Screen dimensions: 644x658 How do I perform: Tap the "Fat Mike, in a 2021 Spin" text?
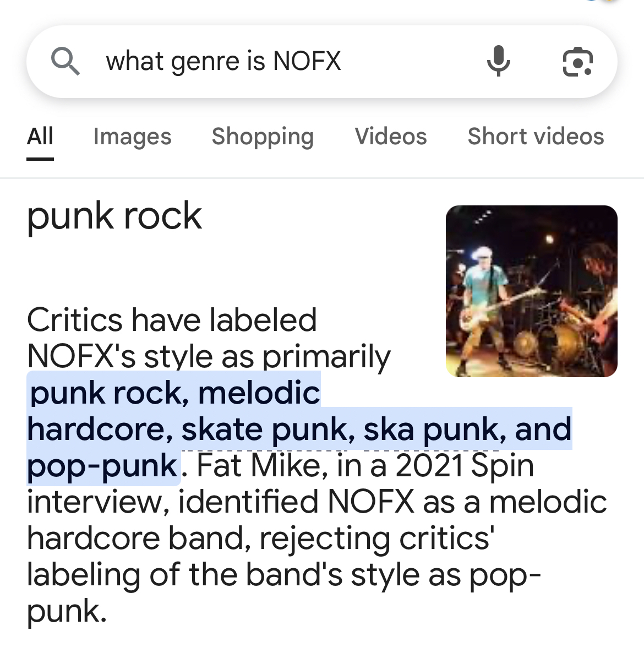[365, 466]
